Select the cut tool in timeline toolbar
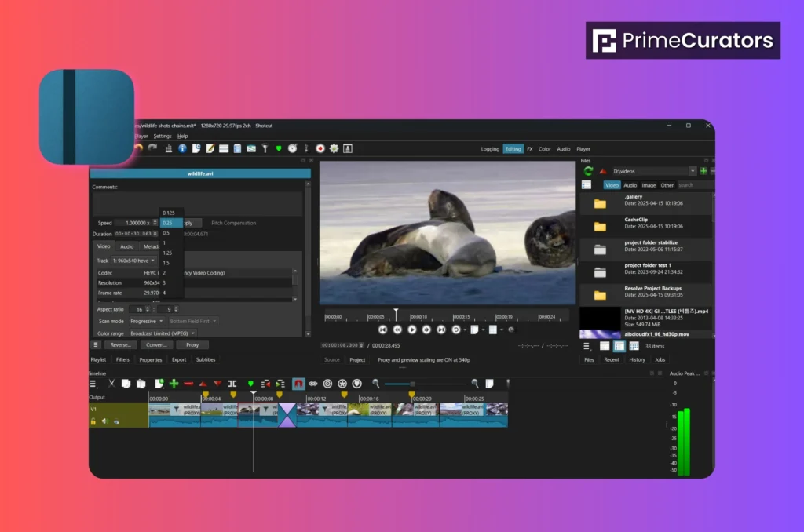 coord(111,383)
